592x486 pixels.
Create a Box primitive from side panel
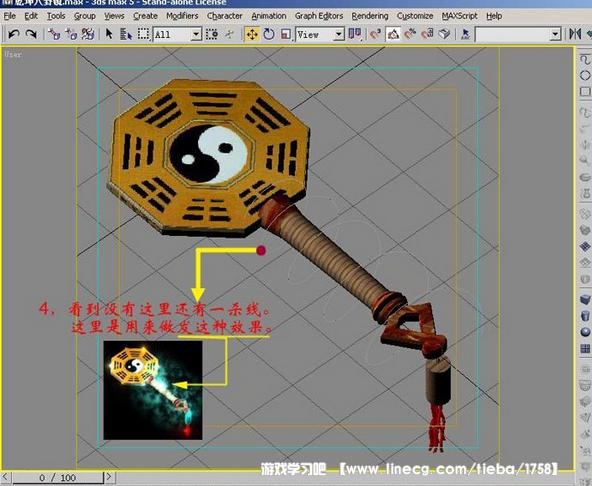click(585, 299)
